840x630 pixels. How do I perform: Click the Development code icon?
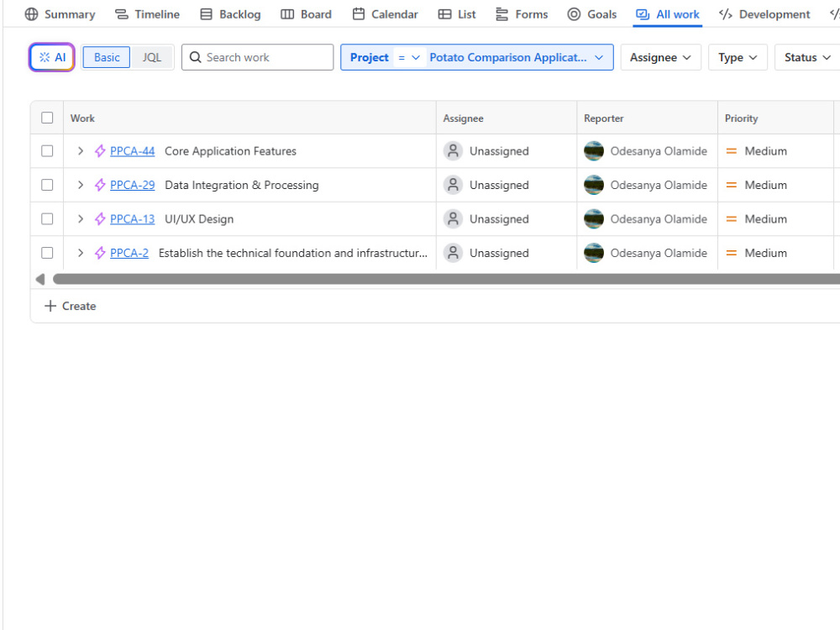(x=726, y=14)
